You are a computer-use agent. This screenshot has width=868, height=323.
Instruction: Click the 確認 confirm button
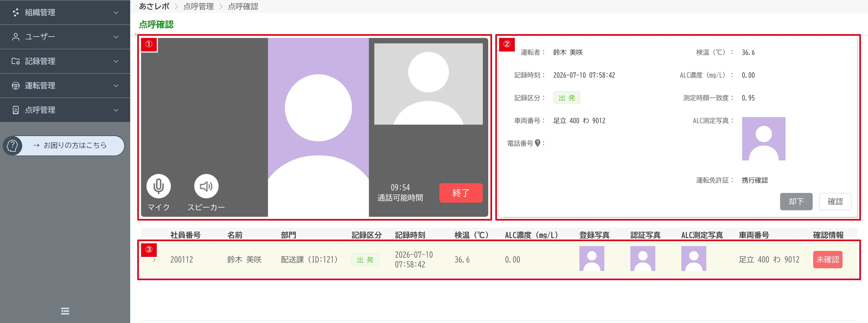click(x=835, y=202)
